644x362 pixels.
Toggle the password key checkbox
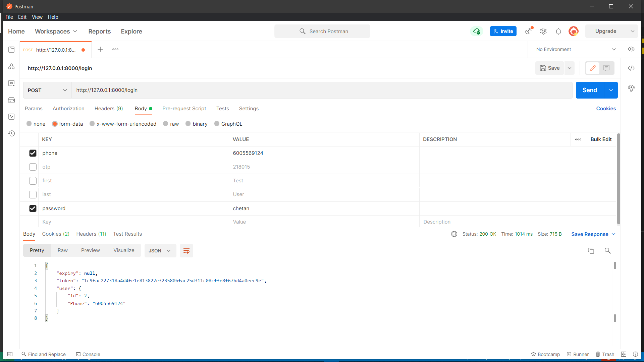[x=33, y=208]
